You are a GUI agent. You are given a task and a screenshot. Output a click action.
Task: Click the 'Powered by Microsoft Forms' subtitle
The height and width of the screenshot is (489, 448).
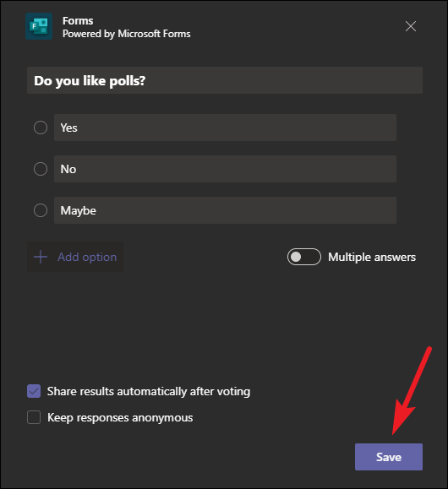(127, 34)
